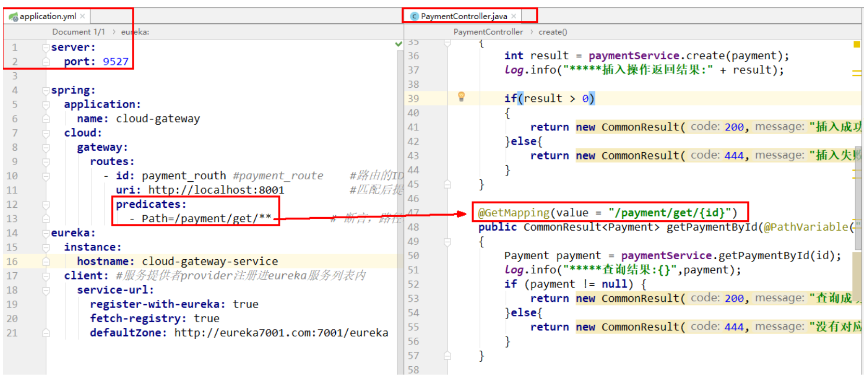Screen dimensions: 868x385
Task: Click fold marker at Java line 45
Action: point(448,184)
